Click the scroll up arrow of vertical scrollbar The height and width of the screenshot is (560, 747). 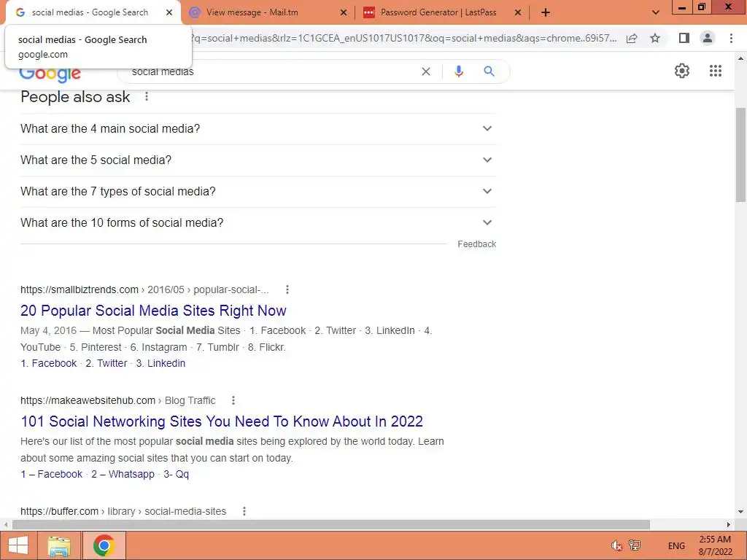pyautogui.click(x=740, y=58)
